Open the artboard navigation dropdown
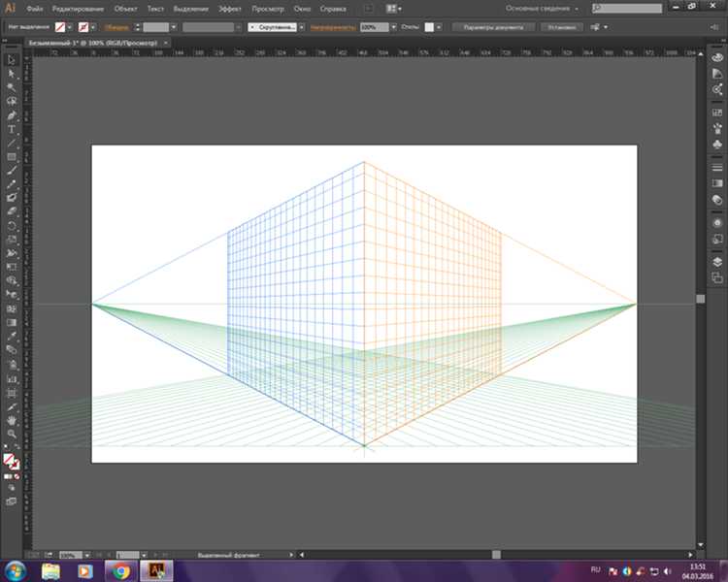Viewport: 728px width, 582px height. click(x=144, y=555)
